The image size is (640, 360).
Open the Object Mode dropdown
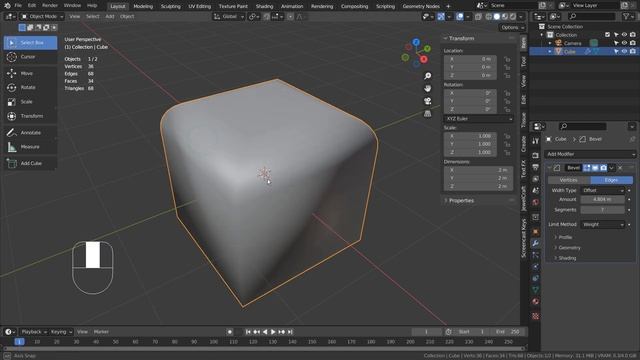point(42,17)
